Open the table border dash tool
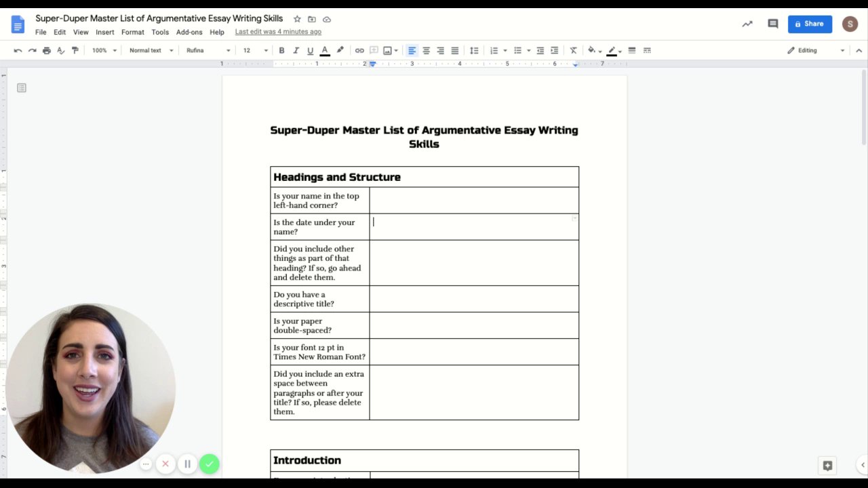The image size is (868, 488). [647, 51]
